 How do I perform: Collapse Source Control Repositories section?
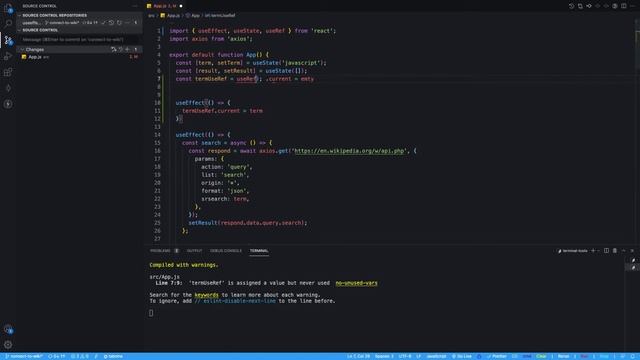[x=54, y=15]
